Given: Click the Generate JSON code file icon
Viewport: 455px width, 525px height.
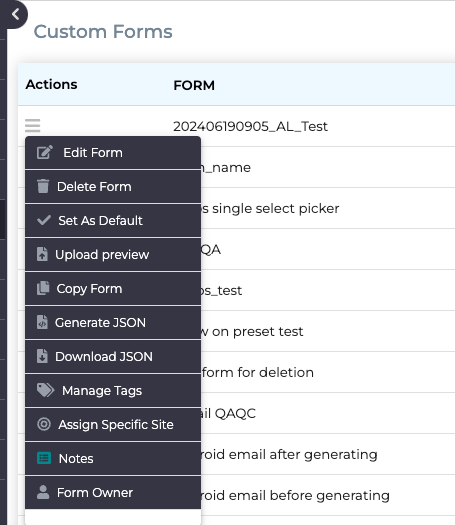Looking at the screenshot, I should pos(42,322).
